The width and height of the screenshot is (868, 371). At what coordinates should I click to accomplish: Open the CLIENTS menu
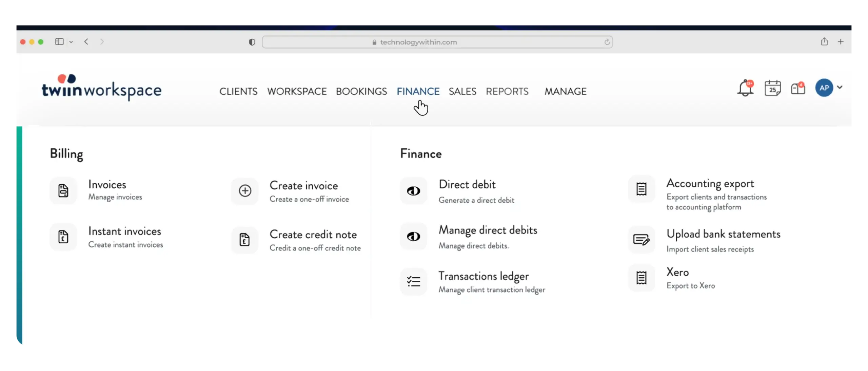(x=238, y=91)
